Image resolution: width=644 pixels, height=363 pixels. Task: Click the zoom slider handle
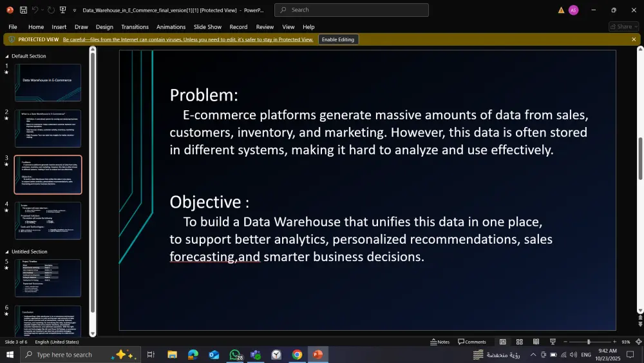[589, 342]
